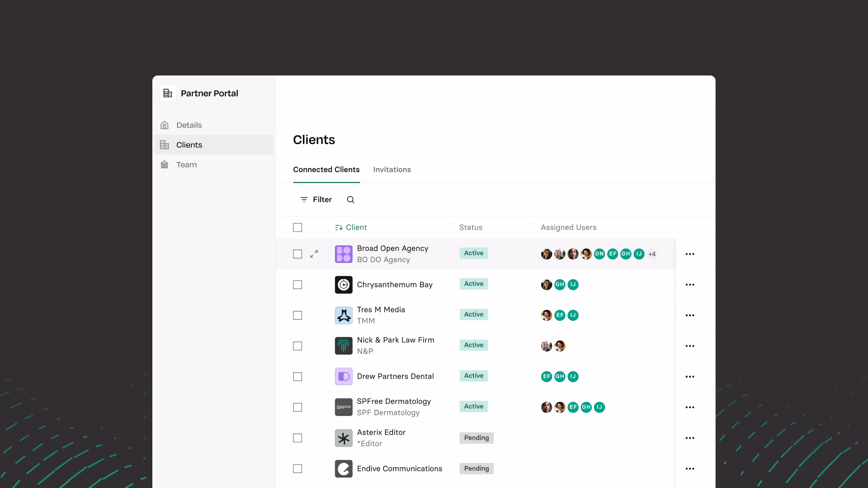
Task: Select the SPFree Dermatology row checkbox
Action: pos(297,407)
